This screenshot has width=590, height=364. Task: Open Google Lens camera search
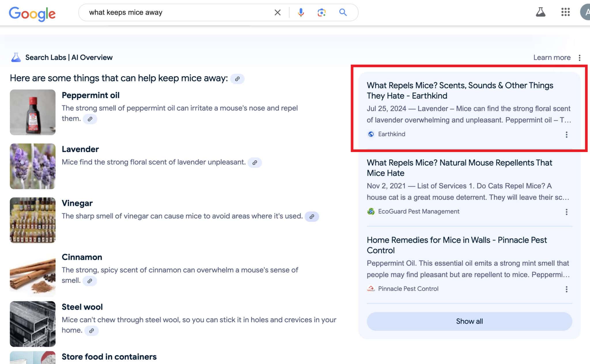point(322,12)
